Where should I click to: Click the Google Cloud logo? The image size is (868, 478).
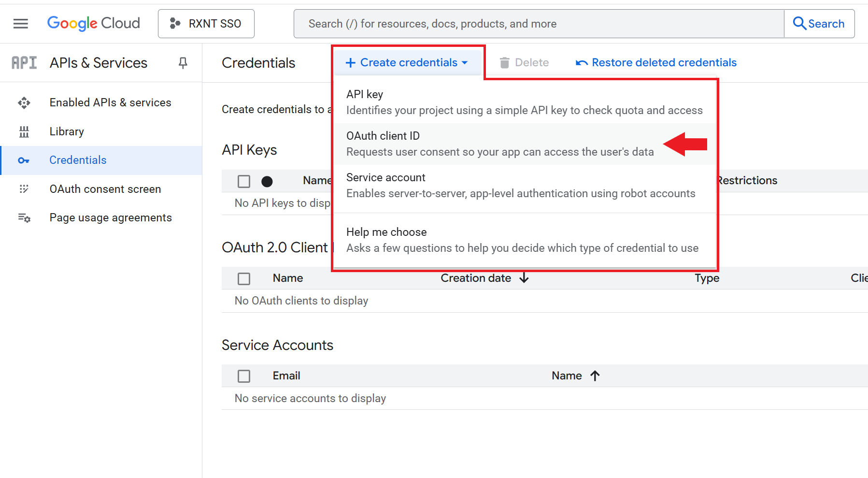[93, 23]
